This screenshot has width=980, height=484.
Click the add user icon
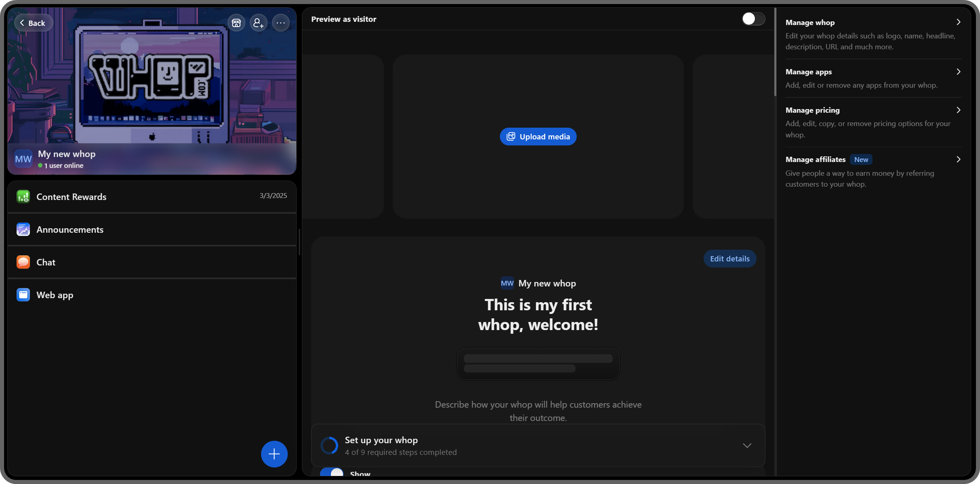pyautogui.click(x=258, y=23)
